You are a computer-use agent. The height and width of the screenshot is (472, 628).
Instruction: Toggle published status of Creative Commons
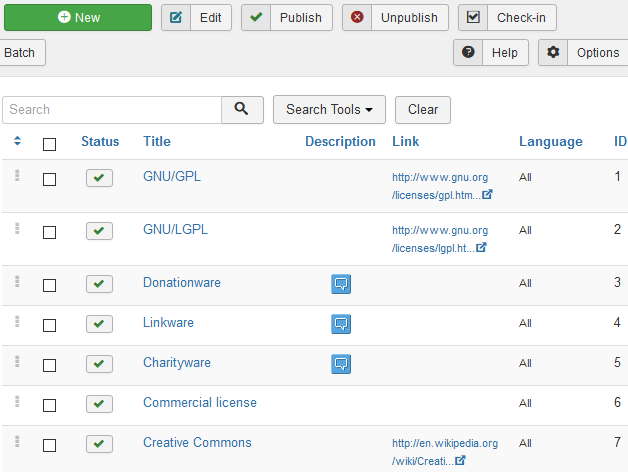pos(99,444)
